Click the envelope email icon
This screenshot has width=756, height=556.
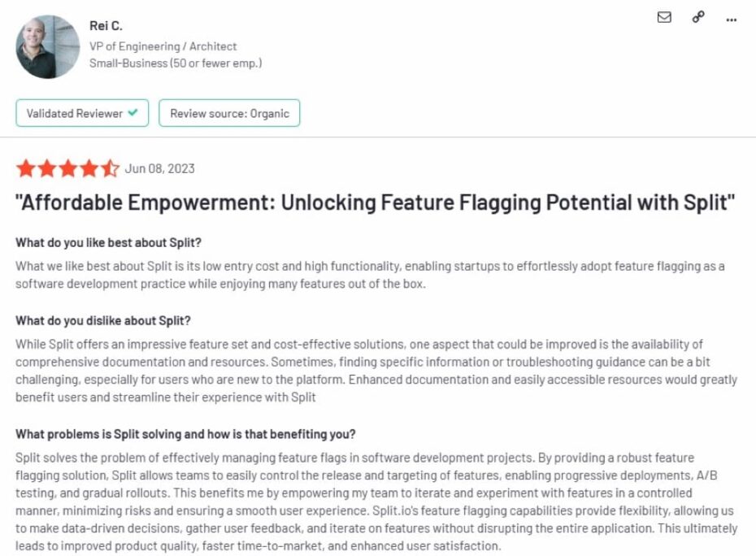pos(664,17)
